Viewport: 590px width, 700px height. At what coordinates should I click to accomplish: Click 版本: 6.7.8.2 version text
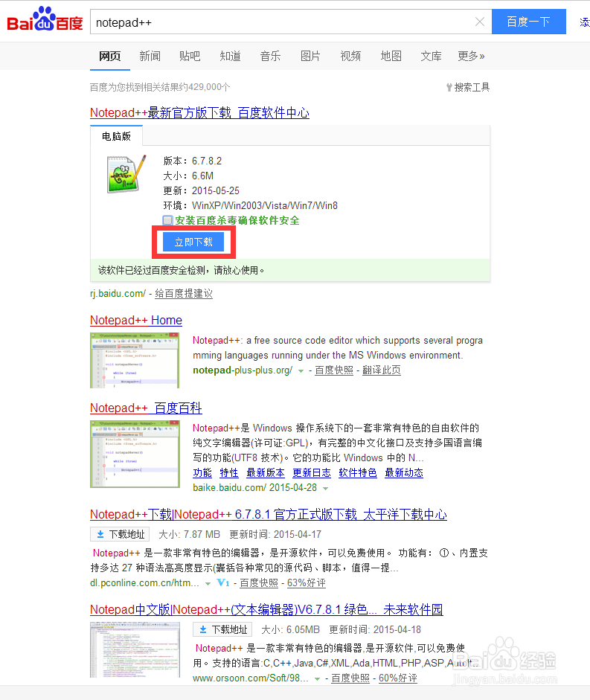tap(193, 161)
